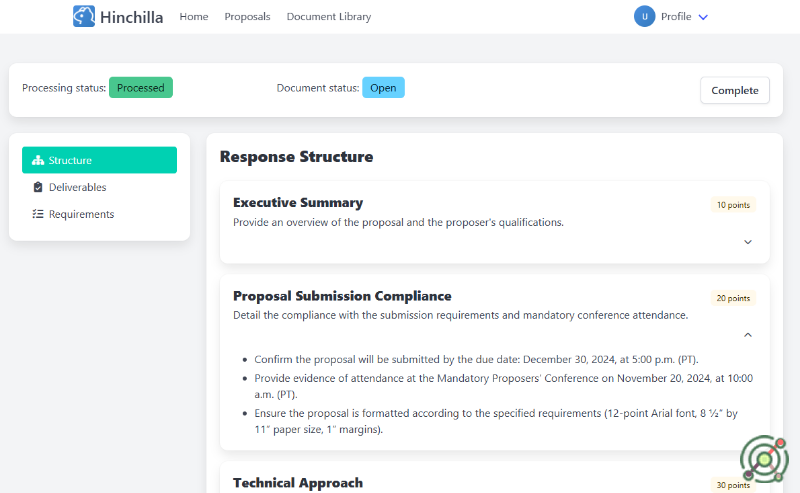
Task: Open the Profile dropdown arrow
Action: (703, 17)
